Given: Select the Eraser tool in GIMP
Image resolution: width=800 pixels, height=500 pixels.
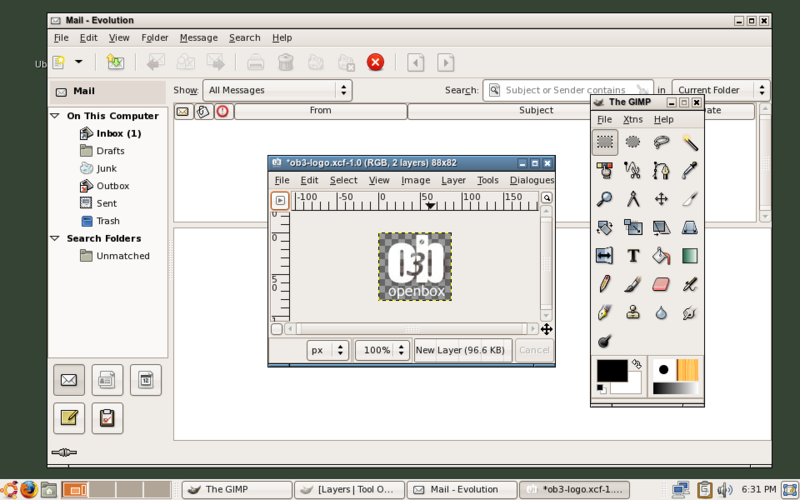Looking at the screenshot, I should click(661, 284).
